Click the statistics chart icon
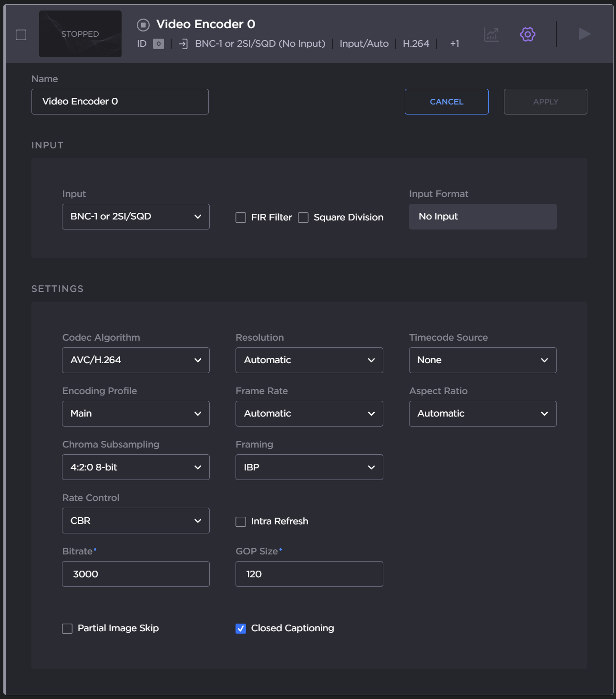This screenshot has height=699, width=616. tap(491, 34)
